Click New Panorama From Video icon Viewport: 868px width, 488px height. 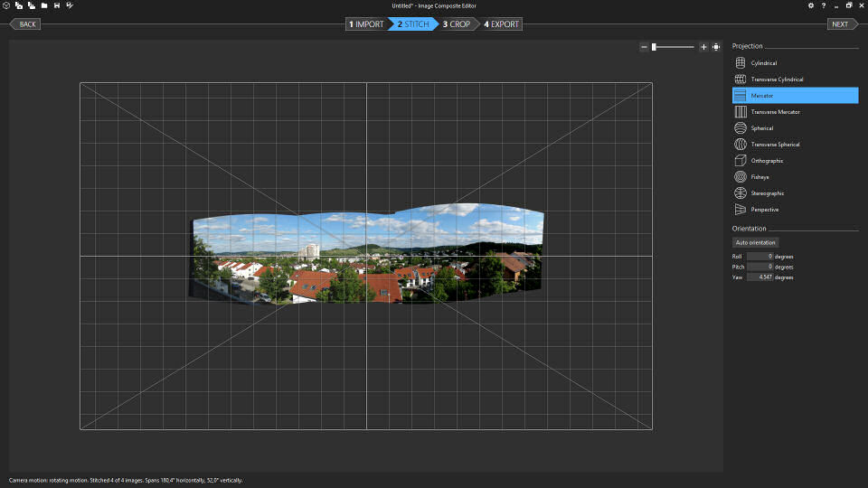(x=31, y=5)
